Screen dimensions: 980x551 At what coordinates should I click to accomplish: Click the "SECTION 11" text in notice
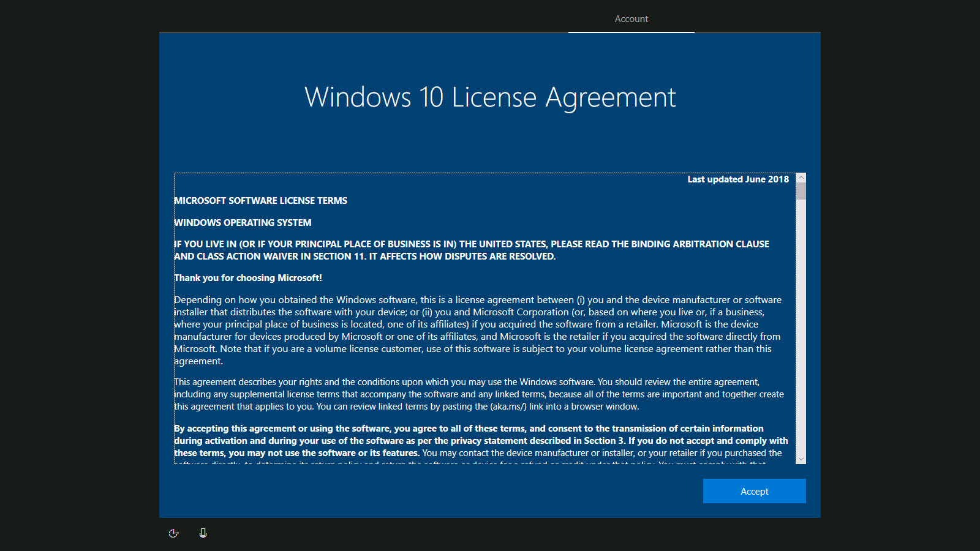(x=339, y=257)
